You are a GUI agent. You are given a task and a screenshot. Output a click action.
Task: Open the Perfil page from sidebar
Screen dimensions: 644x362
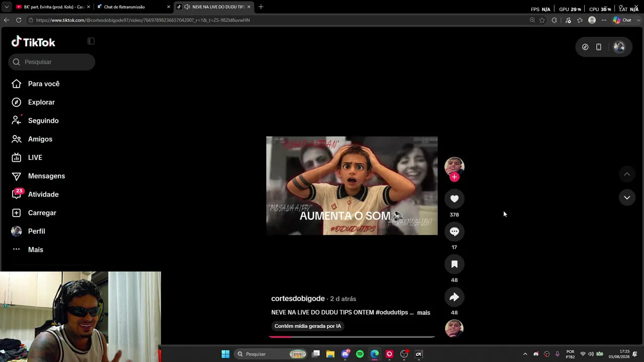point(28,231)
